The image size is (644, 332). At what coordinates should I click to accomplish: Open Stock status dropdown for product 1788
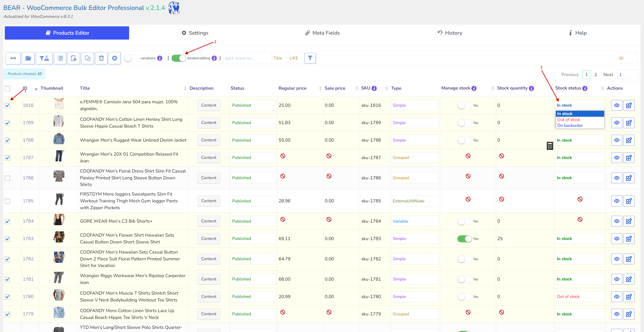[580, 140]
